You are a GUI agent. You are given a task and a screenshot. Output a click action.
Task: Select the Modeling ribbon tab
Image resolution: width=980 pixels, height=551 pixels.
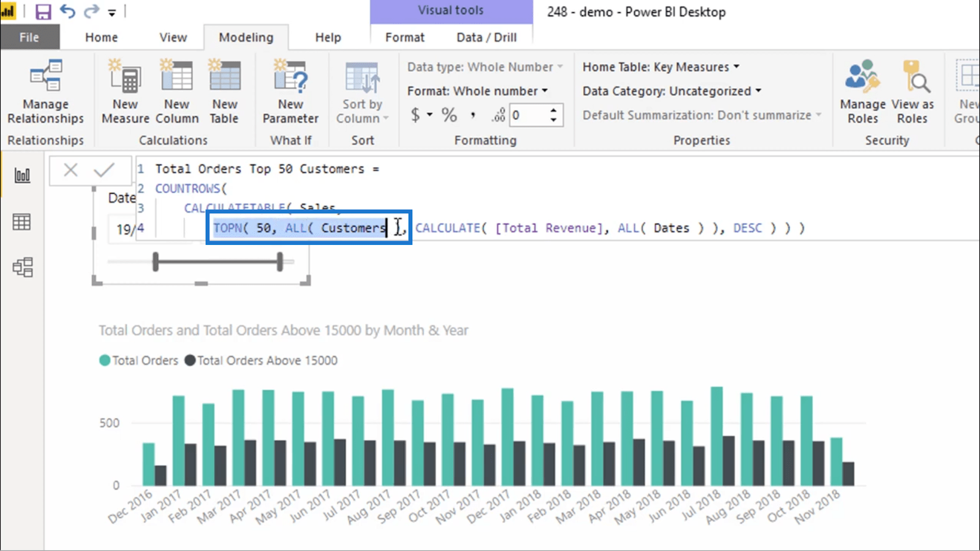(246, 37)
